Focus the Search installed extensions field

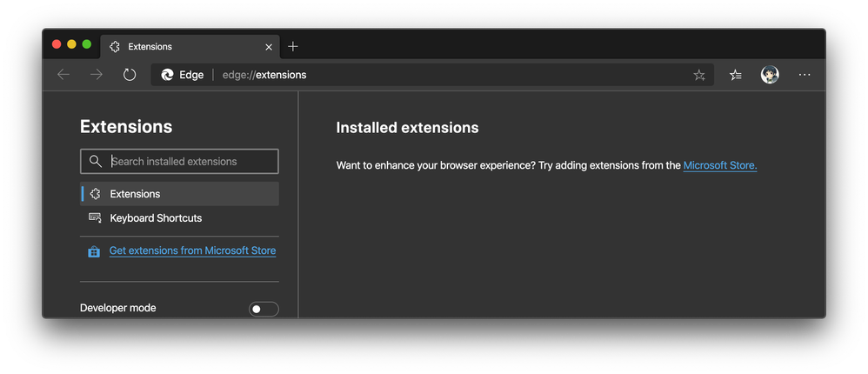[179, 161]
